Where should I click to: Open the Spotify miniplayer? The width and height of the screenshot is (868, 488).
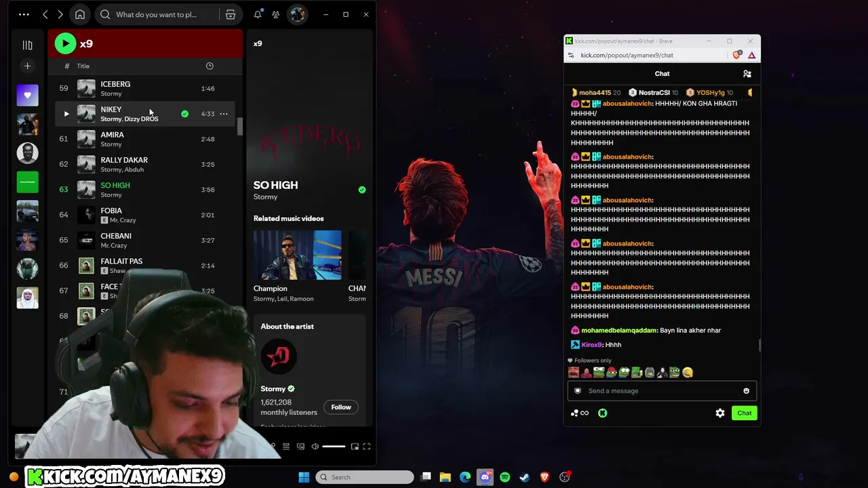355,447
